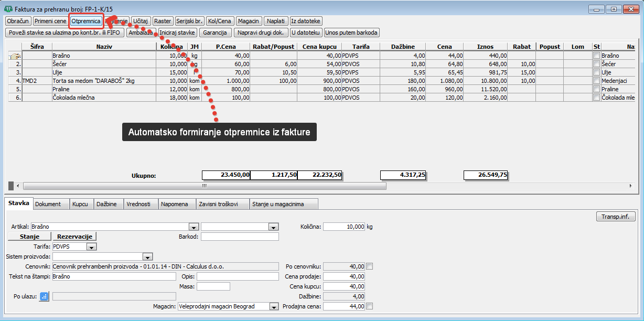Viewport: 644px width, 321px height.
Task: Expand the Artikal dropdown
Action: (x=194, y=227)
